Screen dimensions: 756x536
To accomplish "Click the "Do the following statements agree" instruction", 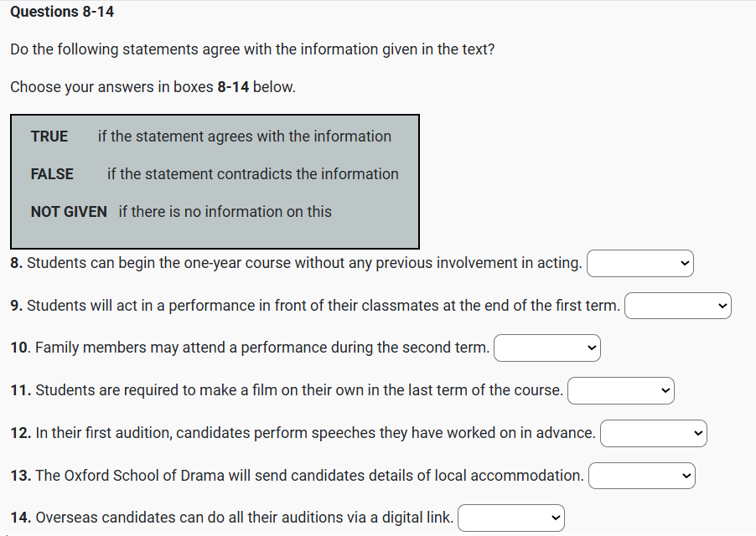I will pyautogui.click(x=252, y=49).
